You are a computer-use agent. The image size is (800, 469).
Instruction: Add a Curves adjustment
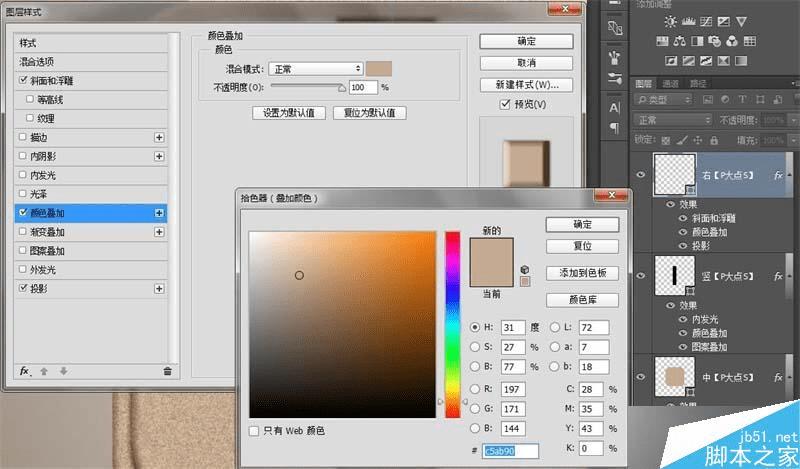706,21
